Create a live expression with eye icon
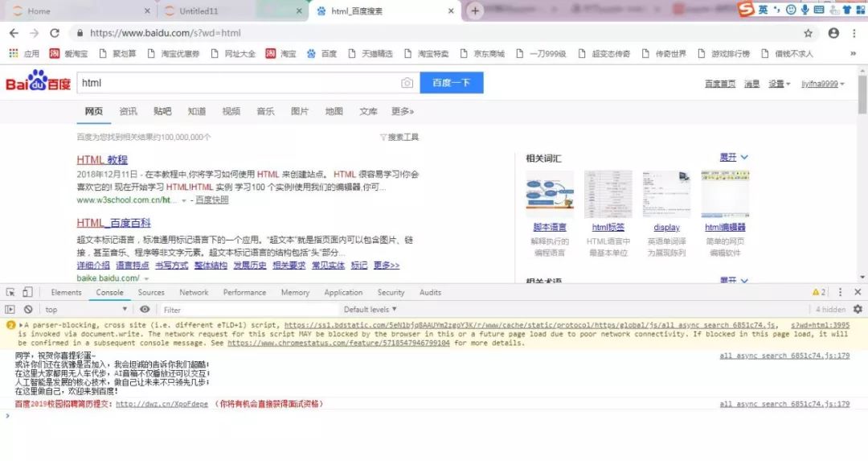The height and width of the screenshot is (461, 868). pyautogui.click(x=145, y=309)
